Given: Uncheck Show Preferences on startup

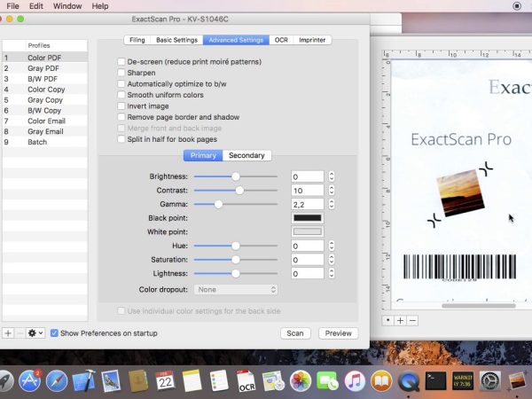Looking at the screenshot, I should coord(54,333).
